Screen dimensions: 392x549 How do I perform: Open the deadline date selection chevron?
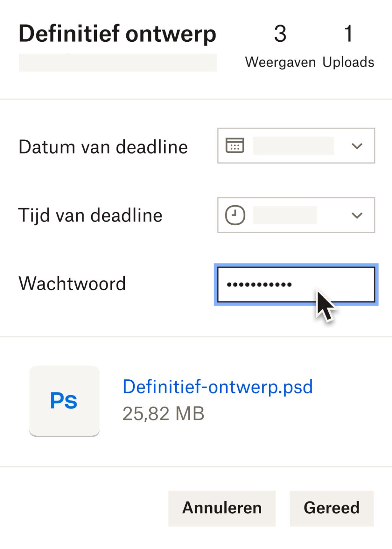(357, 145)
